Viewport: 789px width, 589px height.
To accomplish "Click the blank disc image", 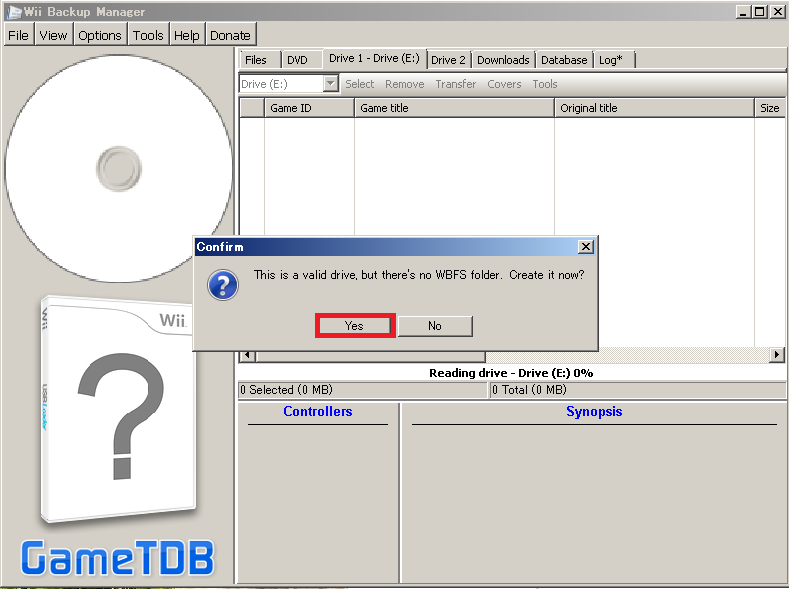I will tap(119, 169).
